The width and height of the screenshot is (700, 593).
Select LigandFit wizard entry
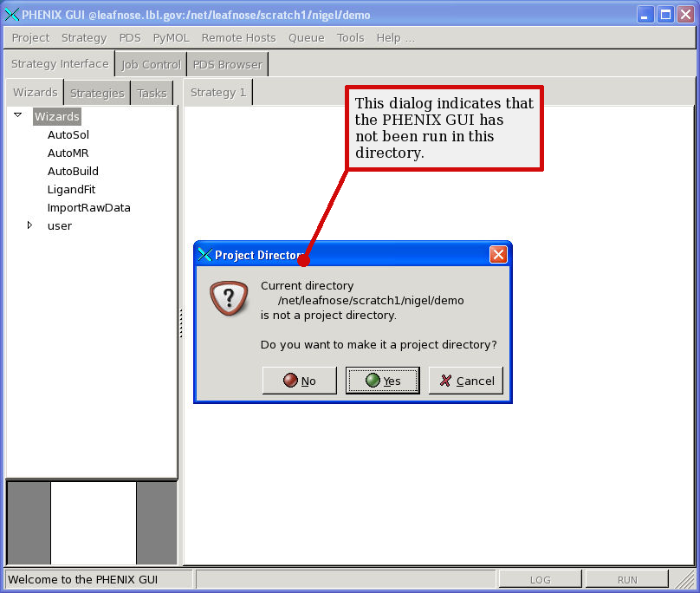[x=71, y=189]
